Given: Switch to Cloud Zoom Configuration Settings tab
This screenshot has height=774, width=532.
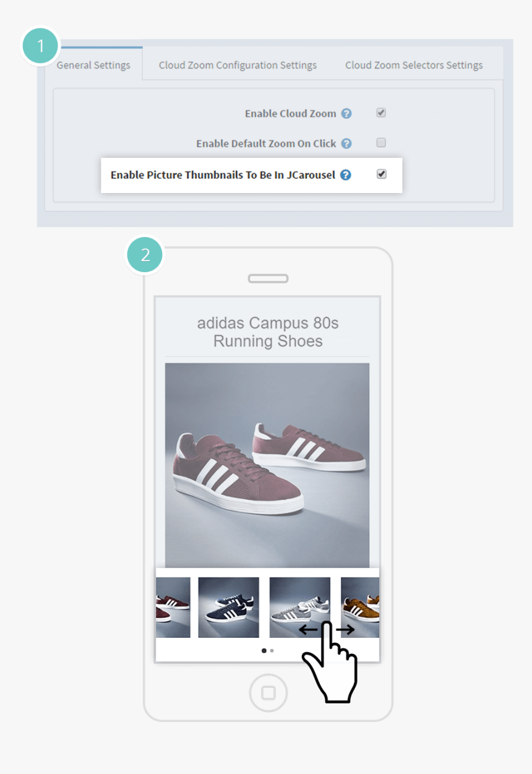Looking at the screenshot, I should (238, 65).
